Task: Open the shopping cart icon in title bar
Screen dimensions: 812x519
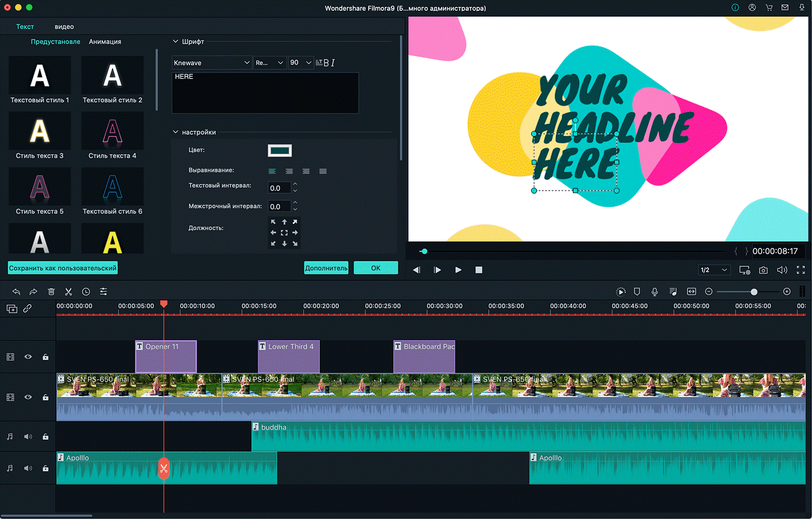Action: pos(769,8)
